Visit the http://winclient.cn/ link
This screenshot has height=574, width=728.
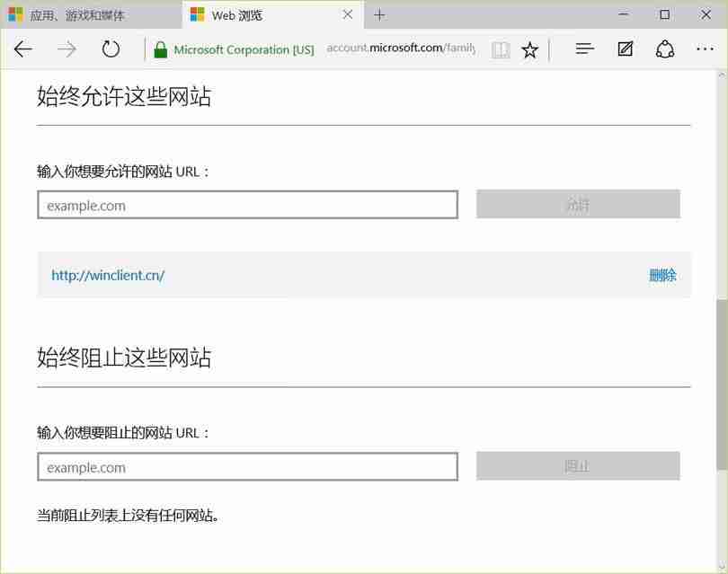(108, 276)
